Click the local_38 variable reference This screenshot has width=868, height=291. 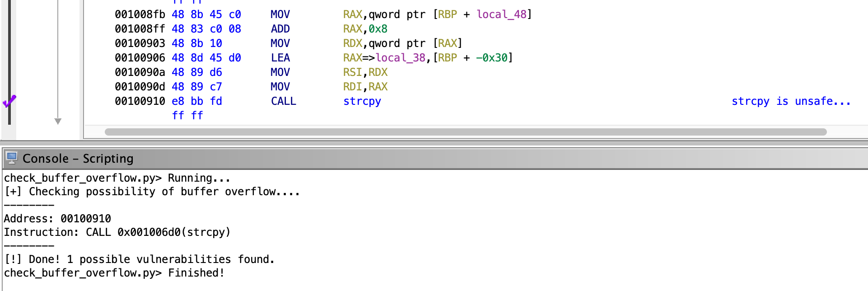click(400, 58)
